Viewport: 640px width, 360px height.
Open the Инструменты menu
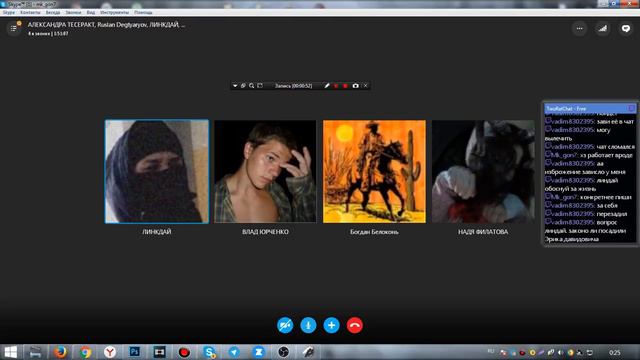pos(114,13)
